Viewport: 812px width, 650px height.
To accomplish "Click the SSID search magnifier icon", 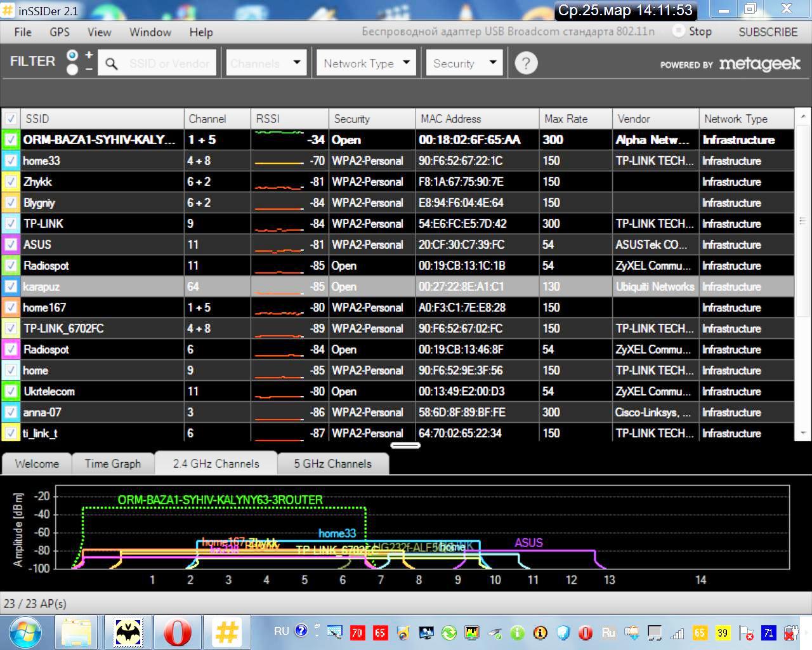I will pos(112,63).
